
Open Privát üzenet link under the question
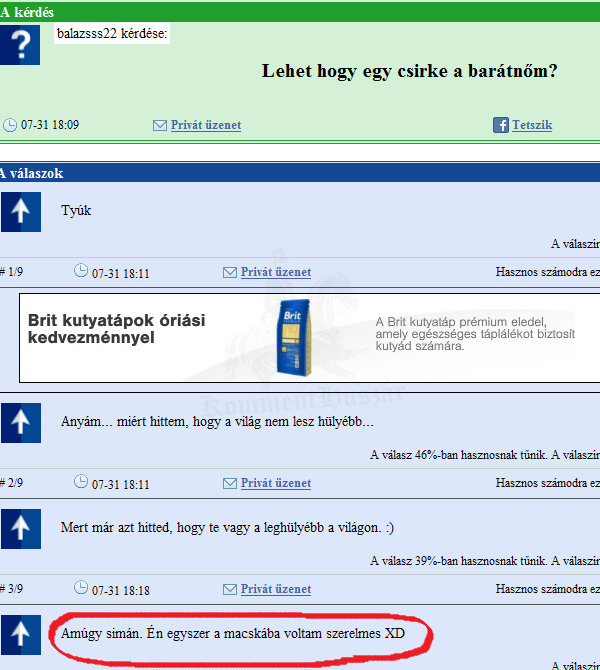[x=205, y=125]
